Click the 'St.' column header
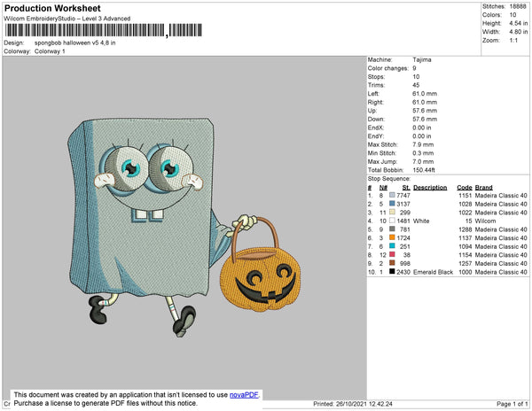The width and height of the screenshot is (532, 411). (x=406, y=188)
